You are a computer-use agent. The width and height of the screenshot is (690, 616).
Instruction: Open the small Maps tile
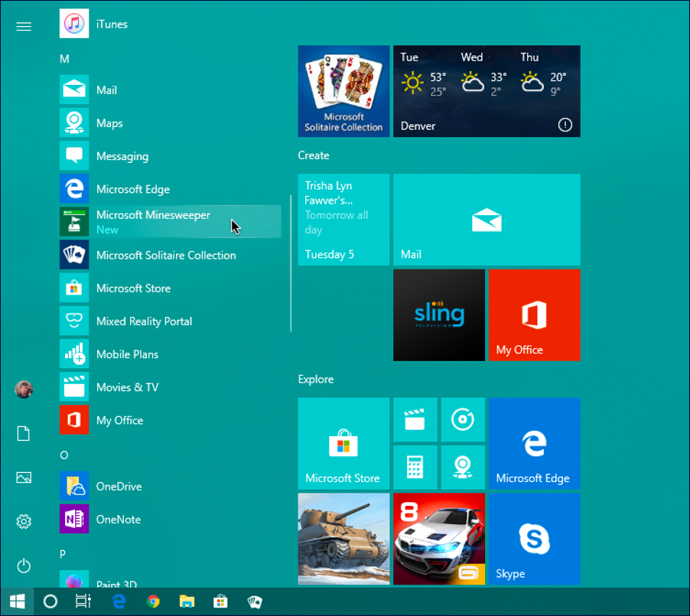[x=463, y=468]
